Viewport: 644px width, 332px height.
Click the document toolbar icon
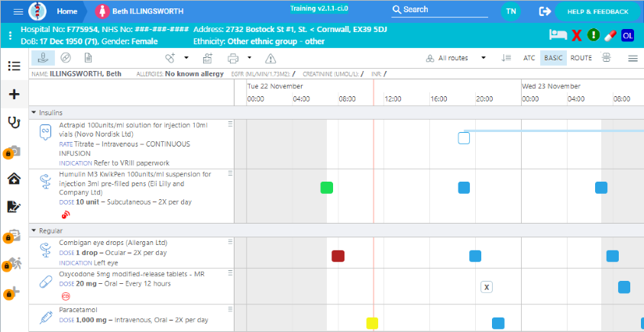coord(88,58)
